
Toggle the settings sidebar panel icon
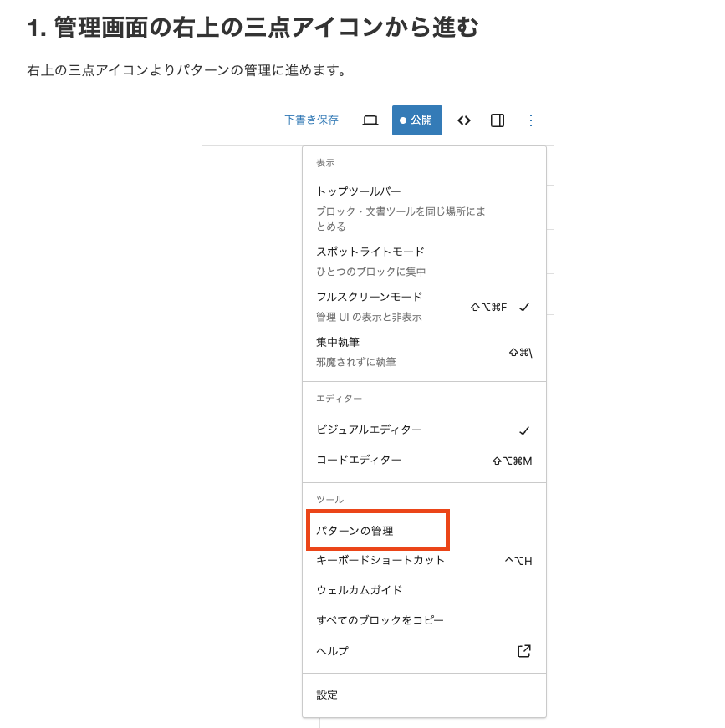498,120
